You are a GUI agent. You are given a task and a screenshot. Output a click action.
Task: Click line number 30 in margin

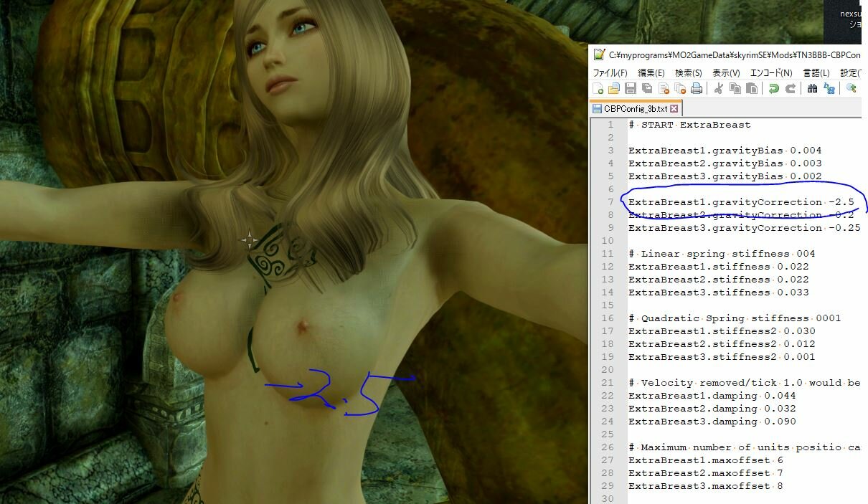(608, 499)
